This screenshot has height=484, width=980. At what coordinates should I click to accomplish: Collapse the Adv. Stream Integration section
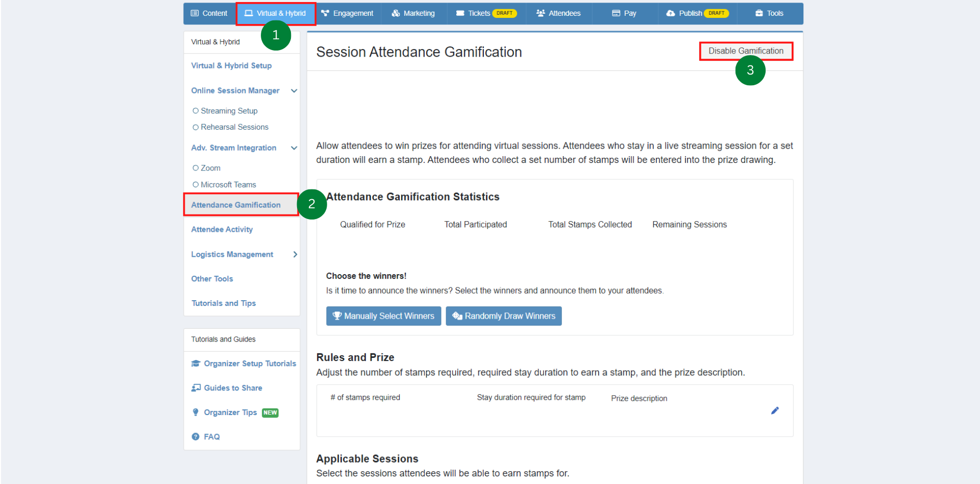(x=294, y=148)
